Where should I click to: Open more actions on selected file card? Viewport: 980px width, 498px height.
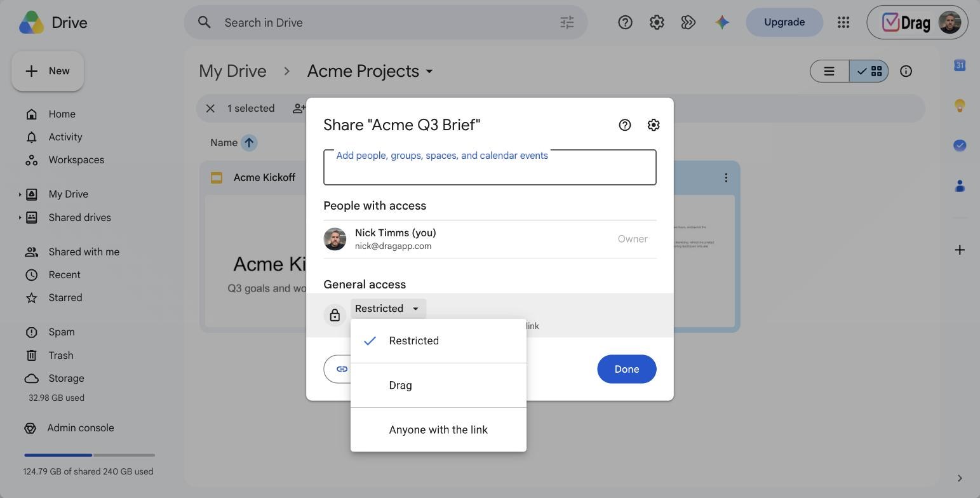coord(726,178)
